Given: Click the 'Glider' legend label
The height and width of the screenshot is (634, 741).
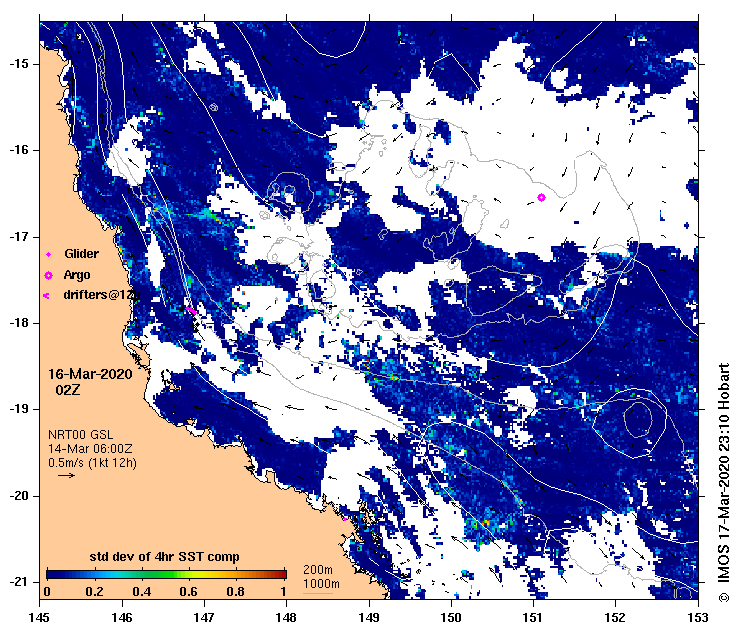Looking at the screenshot, I should (x=81, y=254).
